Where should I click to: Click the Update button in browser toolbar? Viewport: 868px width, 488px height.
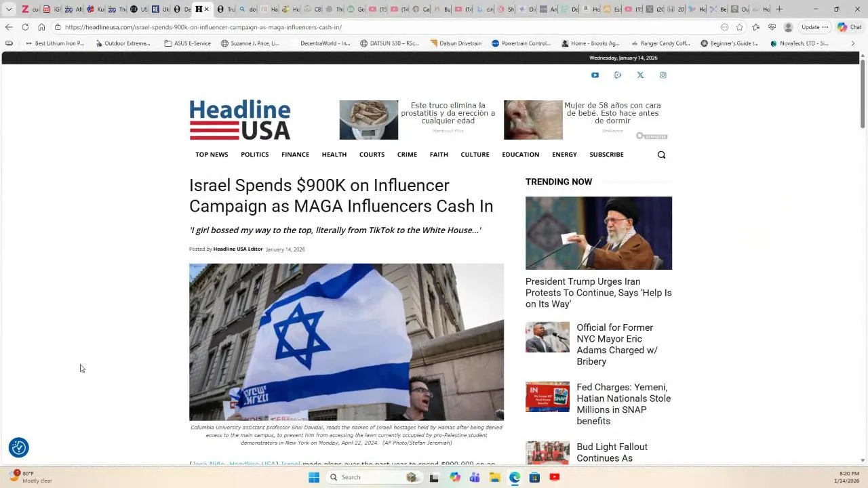814,27
